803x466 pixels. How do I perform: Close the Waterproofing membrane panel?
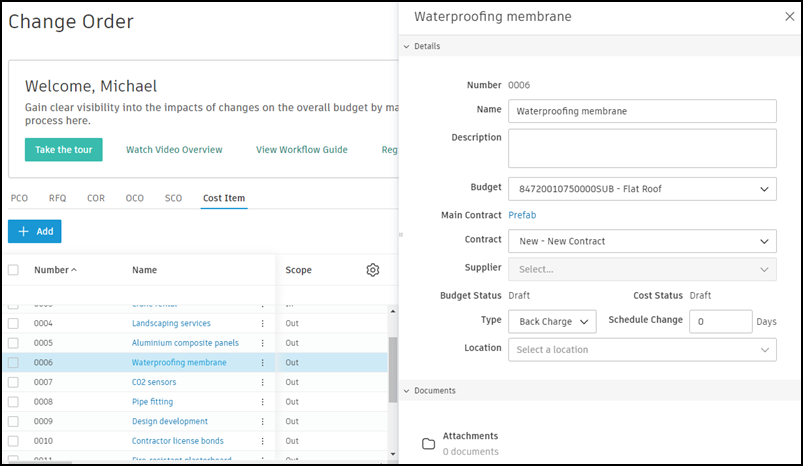click(x=789, y=16)
